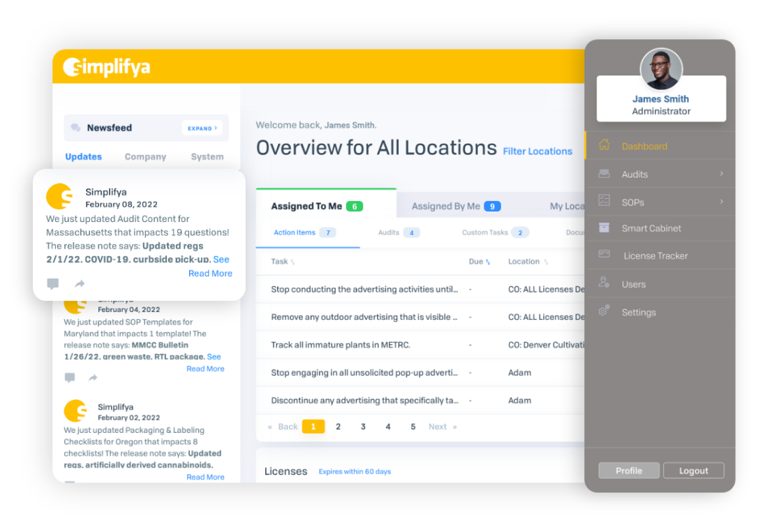Click the Logout button
Screen dimensions: 765x532
click(x=693, y=471)
